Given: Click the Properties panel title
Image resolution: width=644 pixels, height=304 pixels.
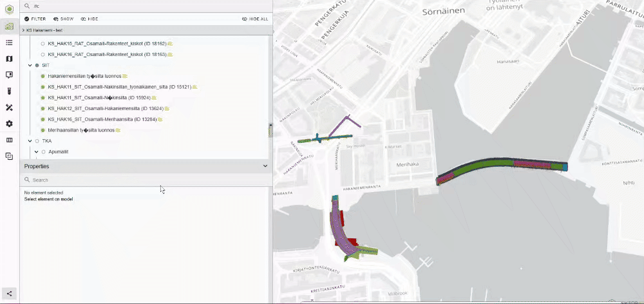Looking at the screenshot, I should pos(37,166).
